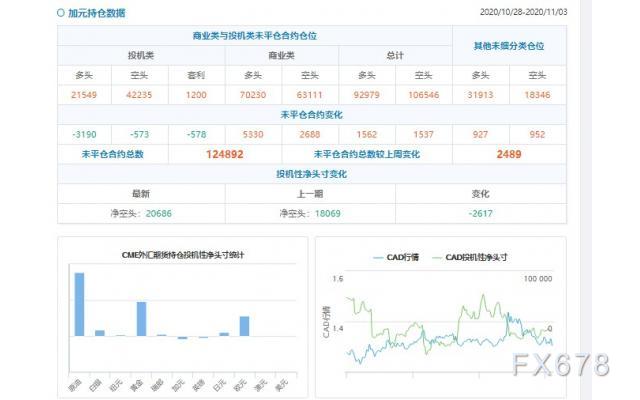This screenshot has height=400, width=640.
Task: Click the change value 2688
Action: pos(310,134)
